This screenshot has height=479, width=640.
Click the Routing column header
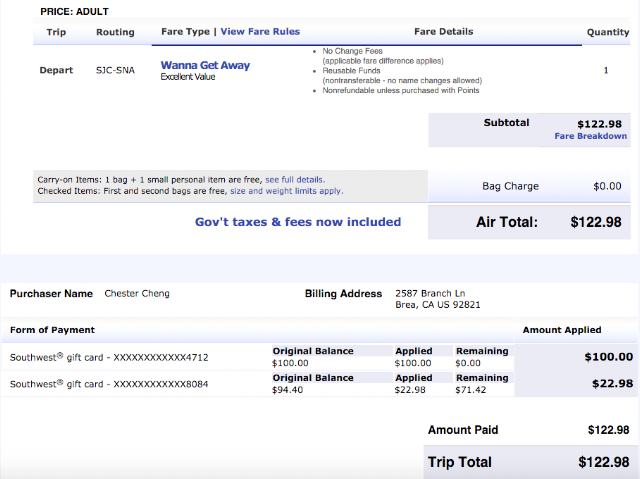click(115, 32)
